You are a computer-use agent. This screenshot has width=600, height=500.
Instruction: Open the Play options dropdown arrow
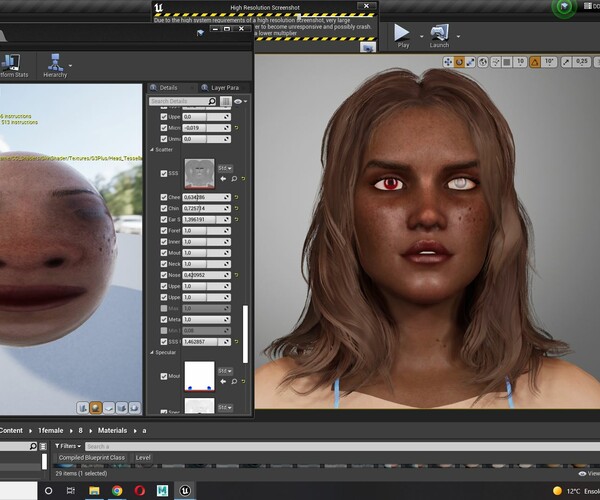(x=421, y=37)
